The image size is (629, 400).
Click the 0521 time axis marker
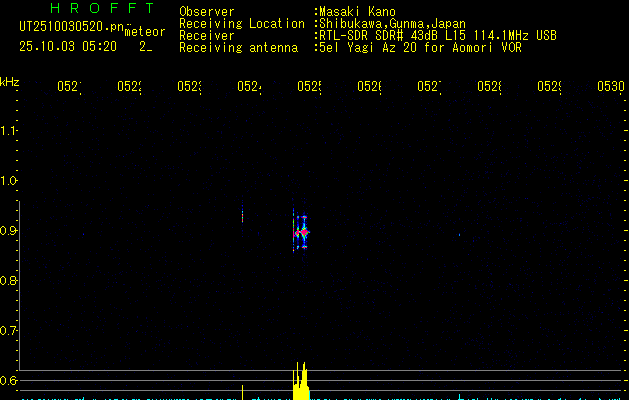[69, 86]
